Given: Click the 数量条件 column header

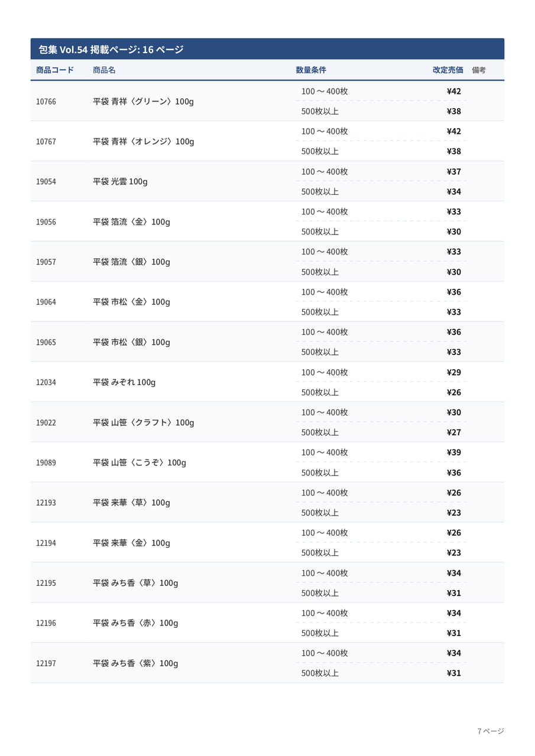Looking at the screenshot, I should 311,70.
